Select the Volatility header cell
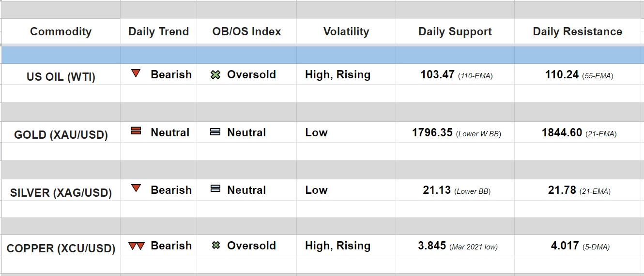 [x=346, y=32]
